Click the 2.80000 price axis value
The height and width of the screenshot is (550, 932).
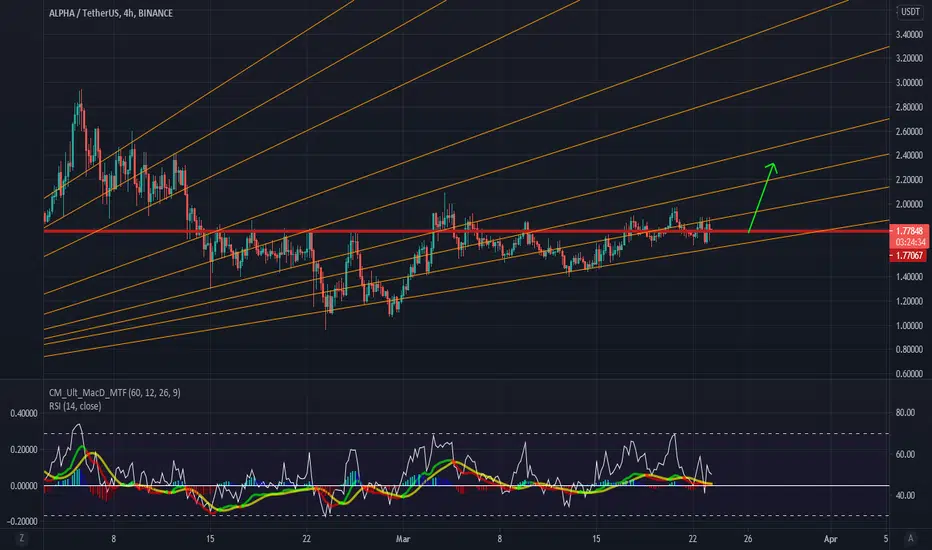[x=909, y=108]
